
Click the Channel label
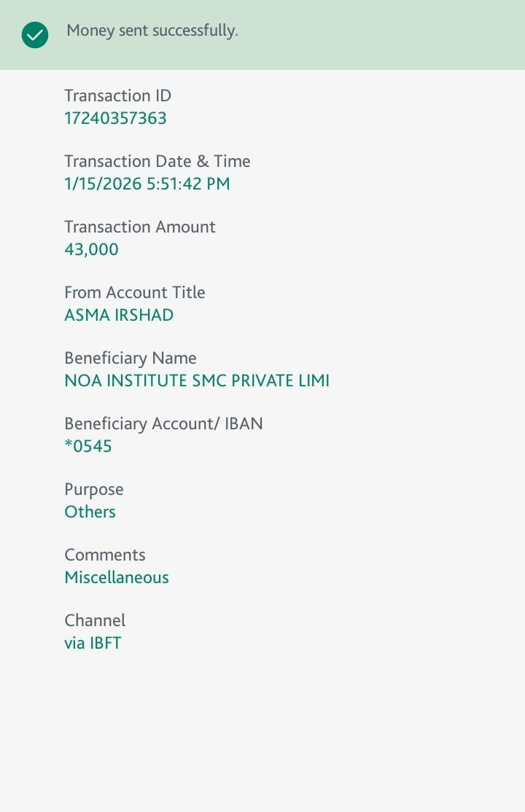tap(95, 620)
